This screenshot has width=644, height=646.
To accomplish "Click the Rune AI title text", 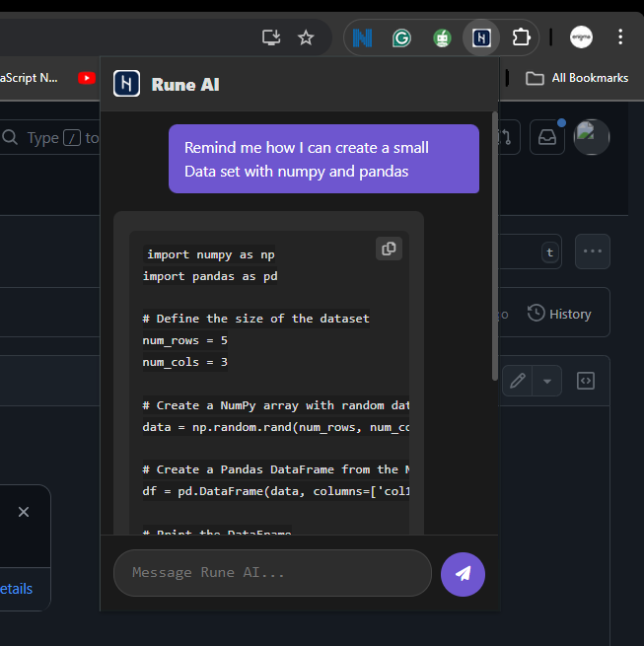I will (x=185, y=85).
